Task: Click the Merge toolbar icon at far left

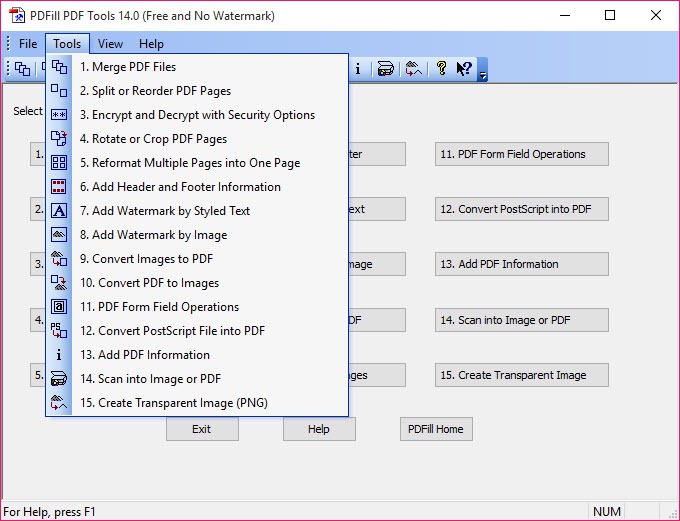Action: click(x=23, y=69)
